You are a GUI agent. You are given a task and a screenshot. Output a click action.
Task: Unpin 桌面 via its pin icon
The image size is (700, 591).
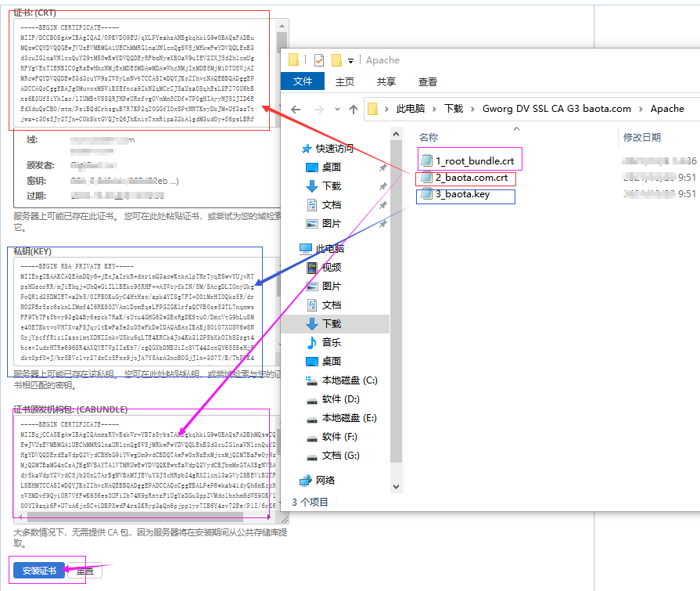pos(382,167)
